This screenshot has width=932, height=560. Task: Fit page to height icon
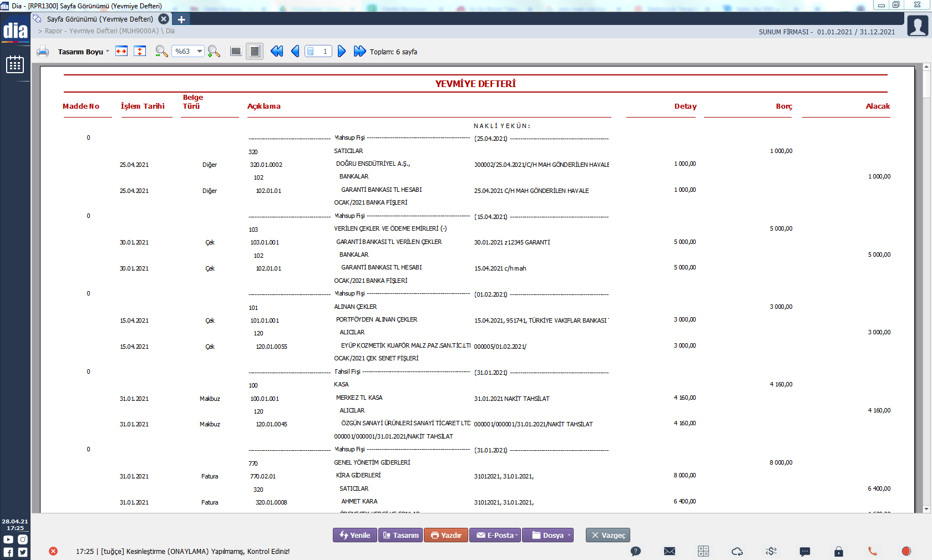(x=140, y=52)
